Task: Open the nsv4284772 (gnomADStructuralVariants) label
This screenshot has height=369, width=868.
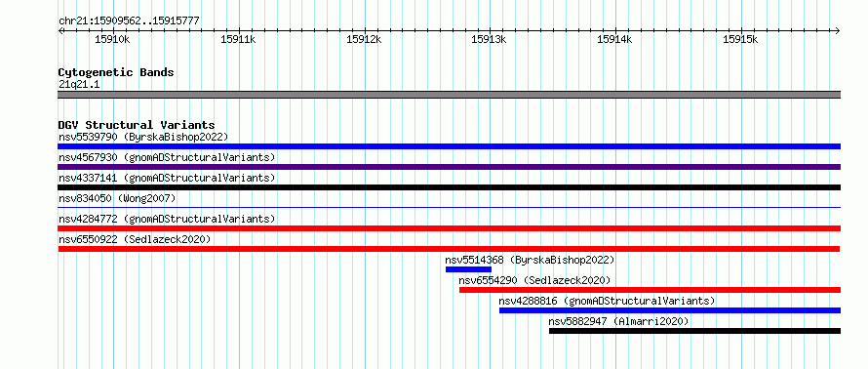Action: tap(167, 219)
